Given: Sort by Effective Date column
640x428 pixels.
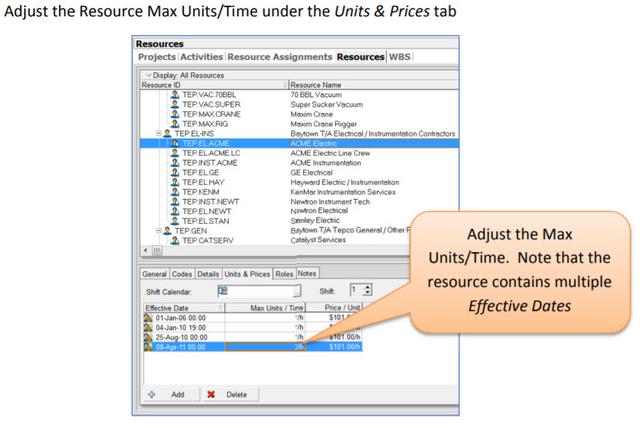Looking at the screenshot, I should point(184,308).
